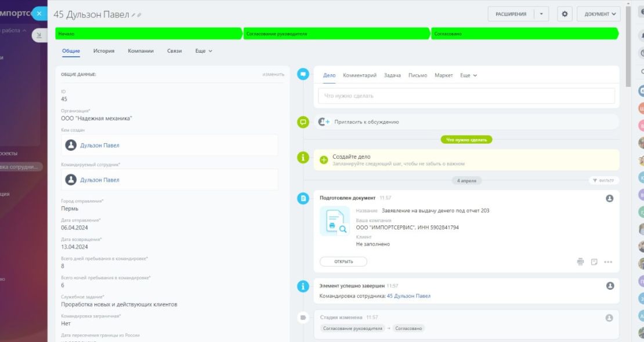644x342 pixels.
Task: Click green info icon near Создайте дело
Action: click(x=303, y=157)
